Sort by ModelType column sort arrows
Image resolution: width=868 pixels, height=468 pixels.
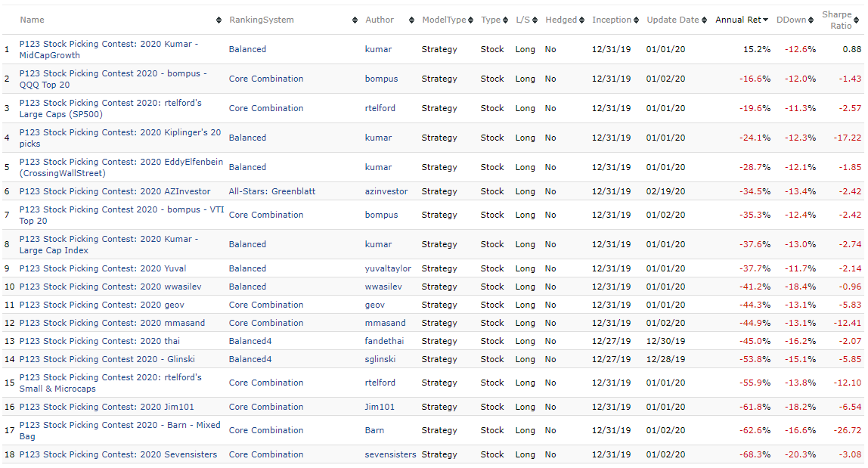[470, 20]
